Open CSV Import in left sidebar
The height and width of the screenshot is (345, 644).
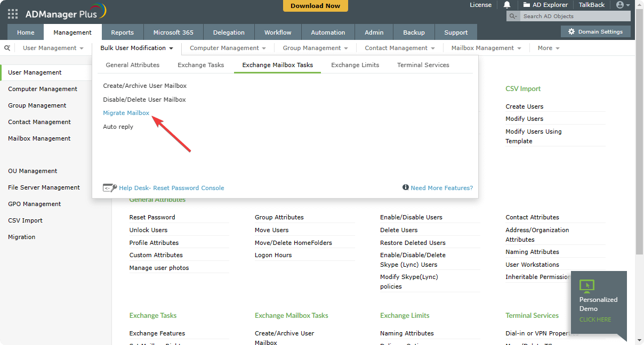(25, 220)
